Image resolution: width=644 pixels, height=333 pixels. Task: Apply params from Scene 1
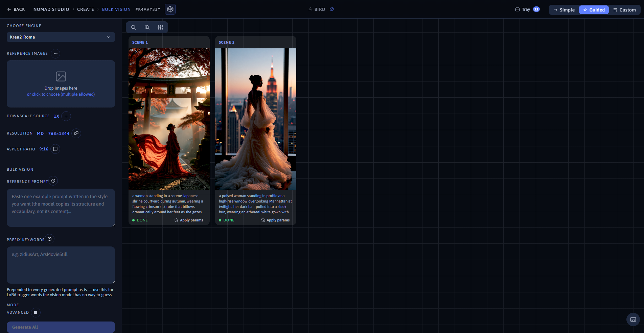pos(189,220)
